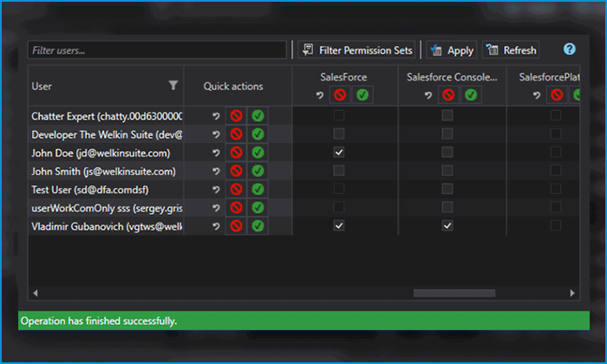Grant all permission sets to John Smith

tap(258, 171)
